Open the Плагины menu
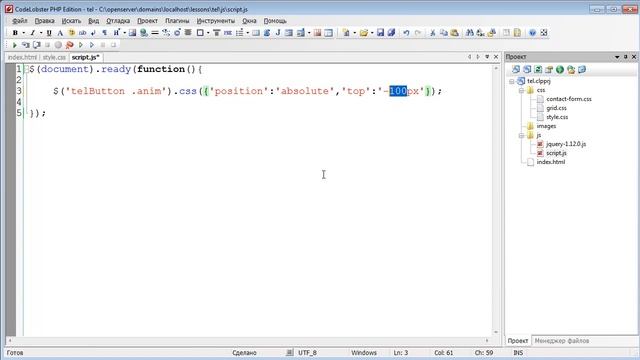Viewport: 640px width, 360px height. coord(177,21)
